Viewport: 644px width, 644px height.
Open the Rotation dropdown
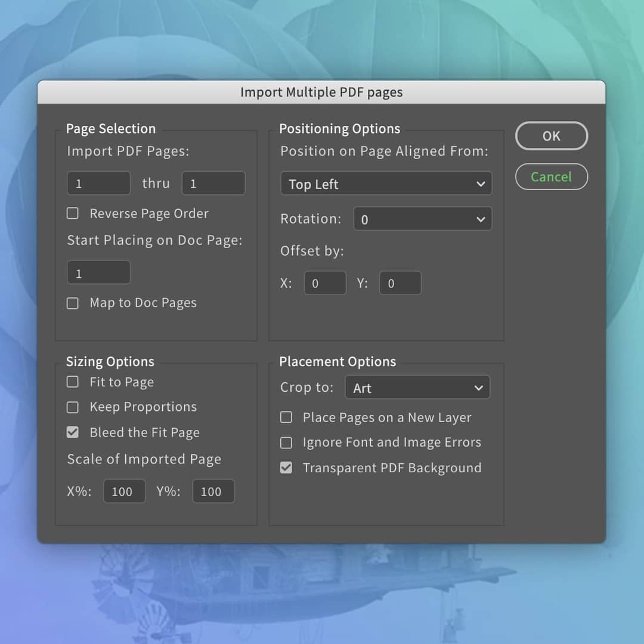pos(422,219)
